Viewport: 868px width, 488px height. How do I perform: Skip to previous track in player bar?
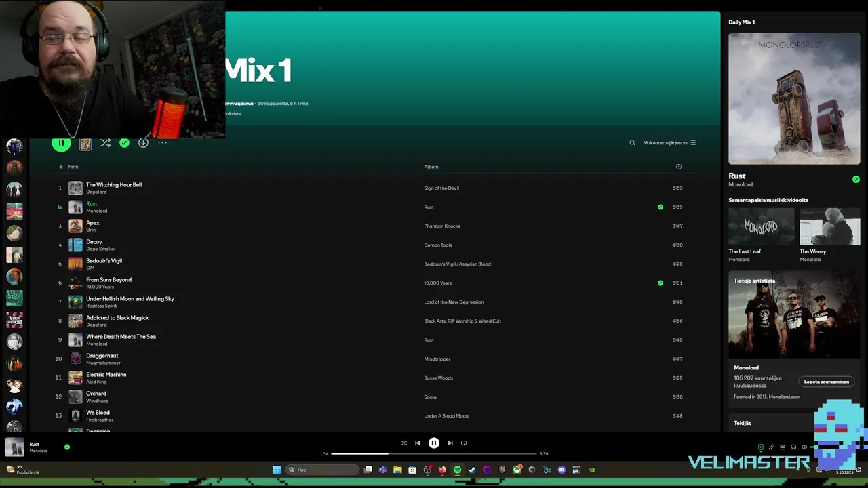(418, 443)
